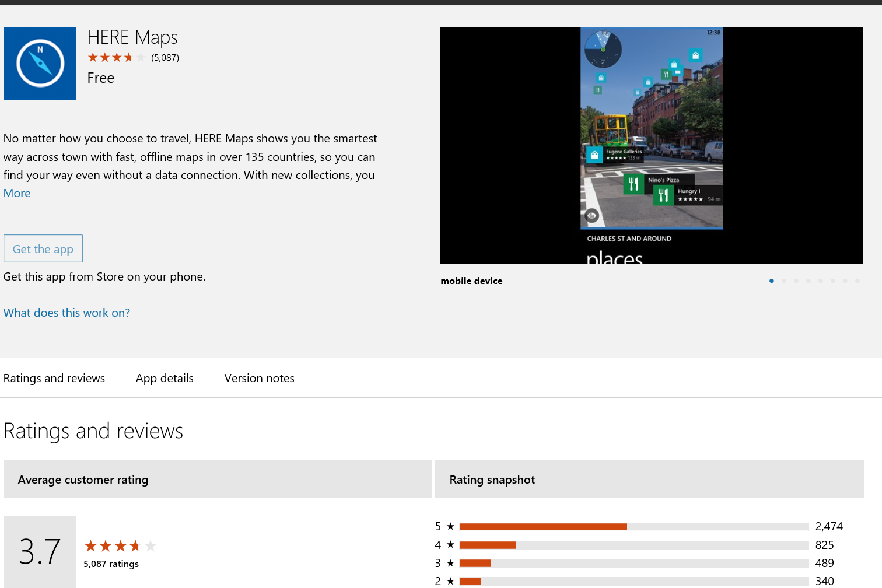This screenshot has height=588, width=882.
Task: Click the HERE Maps compass app icon
Action: (x=40, y=63)
